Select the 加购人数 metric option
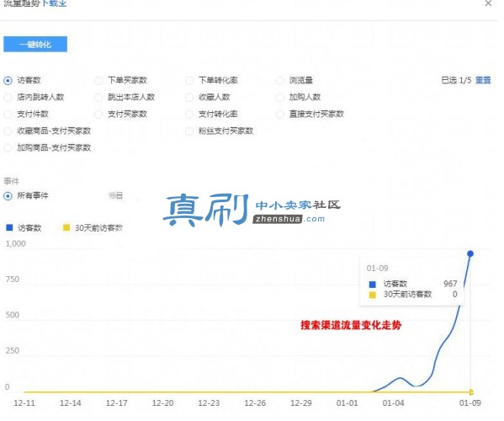Screen dimensions: 504x421 point(280,97)
